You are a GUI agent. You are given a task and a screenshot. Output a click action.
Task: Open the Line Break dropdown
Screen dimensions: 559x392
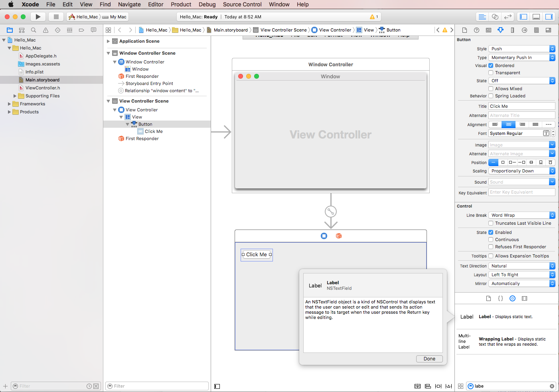[x=521, y=215]
